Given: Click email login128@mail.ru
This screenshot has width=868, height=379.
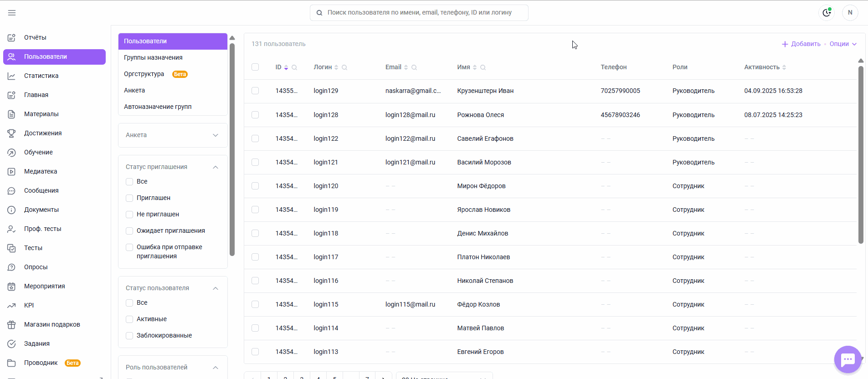Looking at the screenshot, I should pyautogui.click(x=410, y=115).
